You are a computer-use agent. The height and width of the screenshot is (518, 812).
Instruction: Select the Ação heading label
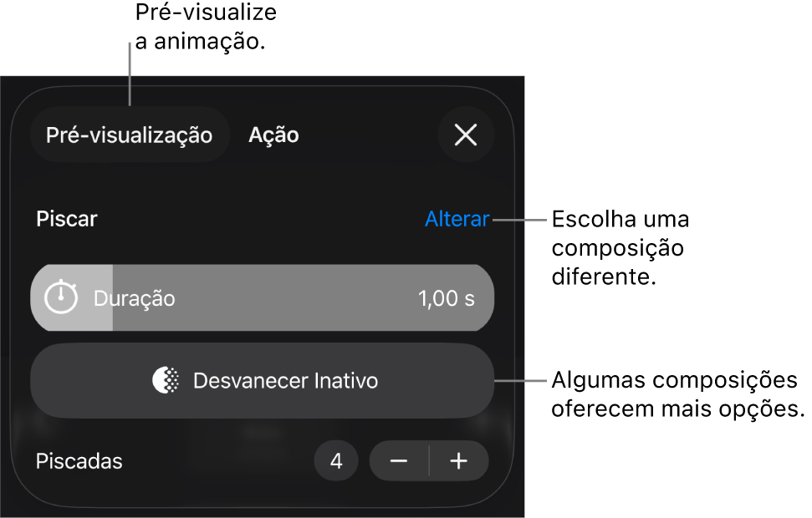273,135
